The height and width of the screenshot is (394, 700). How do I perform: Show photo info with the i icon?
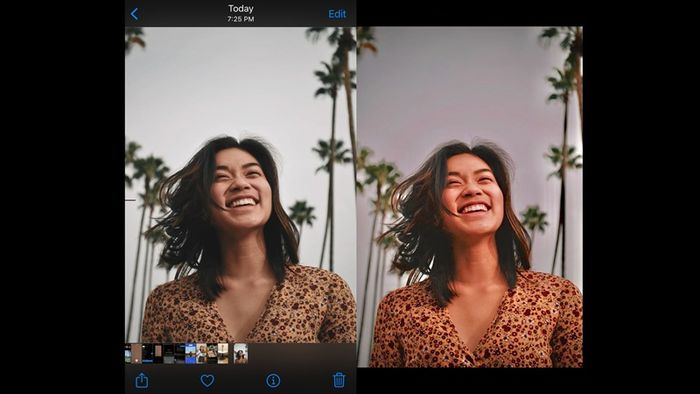(x=273, y=381)
